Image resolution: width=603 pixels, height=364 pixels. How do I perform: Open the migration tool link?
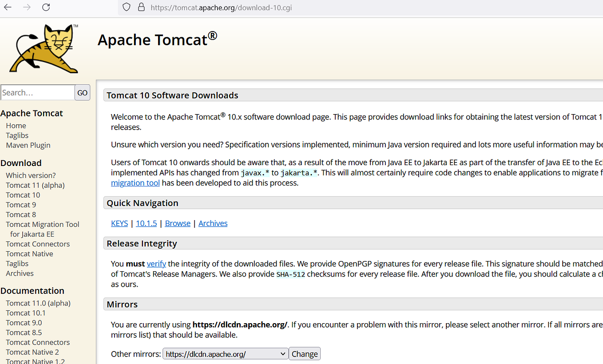135,182
